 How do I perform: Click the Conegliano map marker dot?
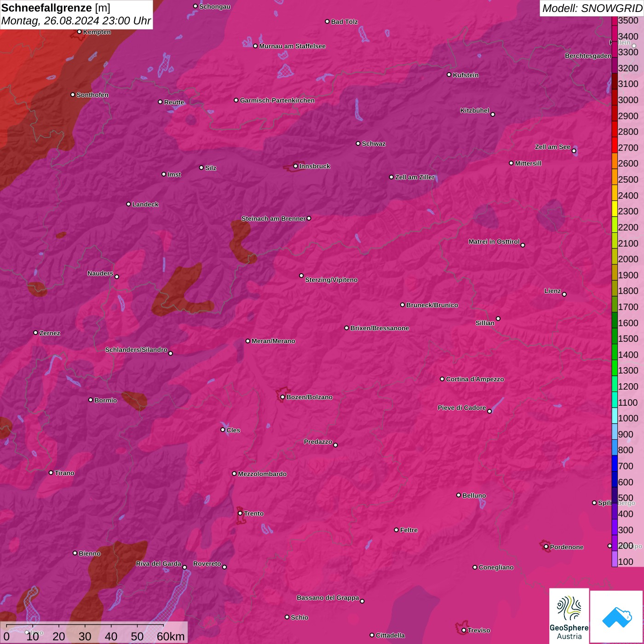(x=475, y=567)
